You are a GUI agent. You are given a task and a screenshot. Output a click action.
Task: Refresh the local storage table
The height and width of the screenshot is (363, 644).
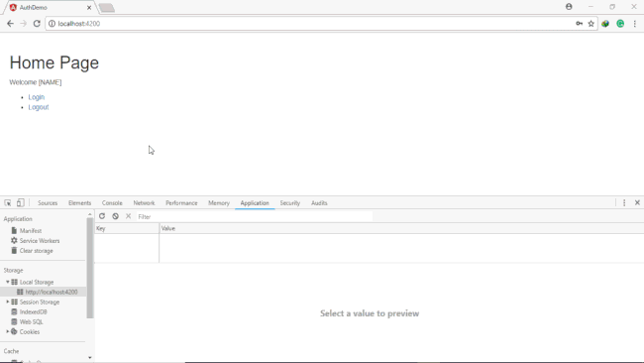click(x=102, y=216)
